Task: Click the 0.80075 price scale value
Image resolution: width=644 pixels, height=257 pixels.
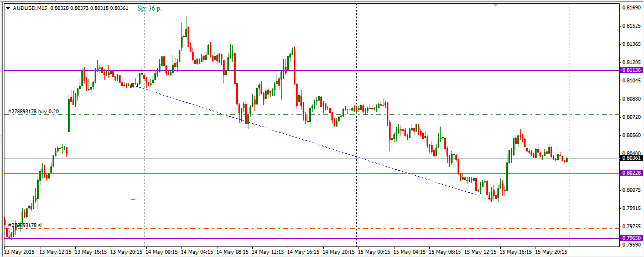Action: coord(632,190)
